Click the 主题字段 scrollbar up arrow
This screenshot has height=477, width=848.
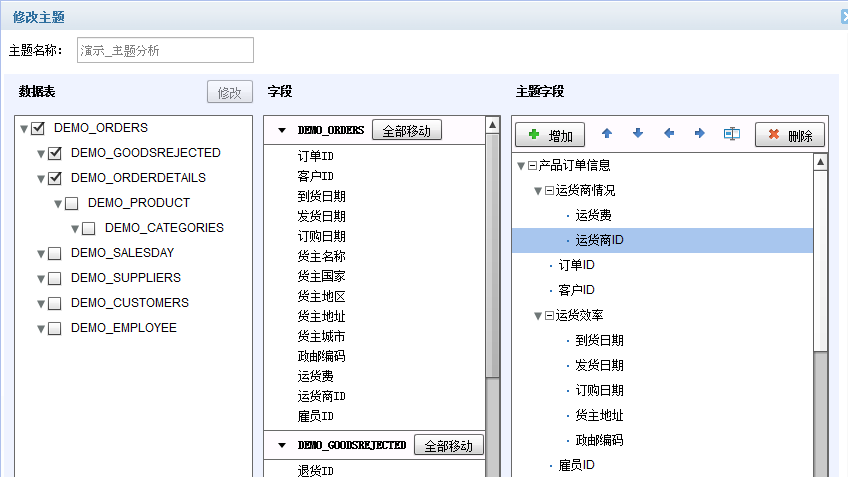(x=820, y=162)
